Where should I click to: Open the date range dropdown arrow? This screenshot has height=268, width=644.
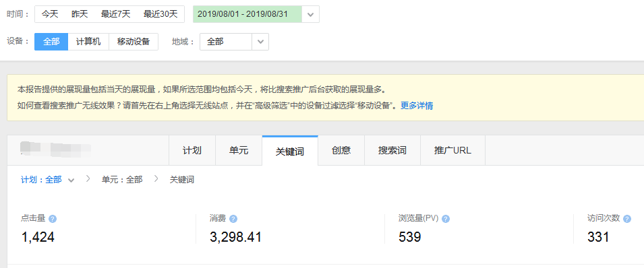pos(311,14)
